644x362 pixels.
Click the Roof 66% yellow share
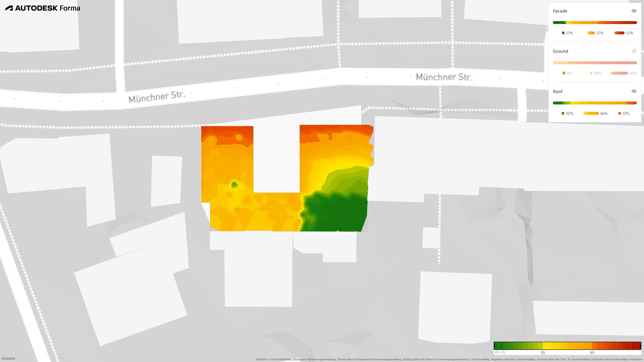point(596,114)
